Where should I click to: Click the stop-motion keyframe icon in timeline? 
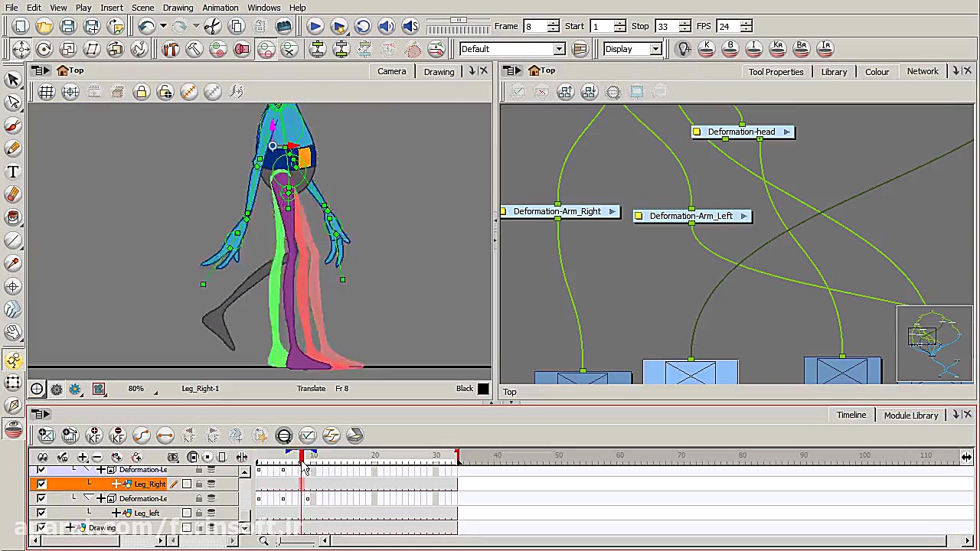[x=165, y=435]
